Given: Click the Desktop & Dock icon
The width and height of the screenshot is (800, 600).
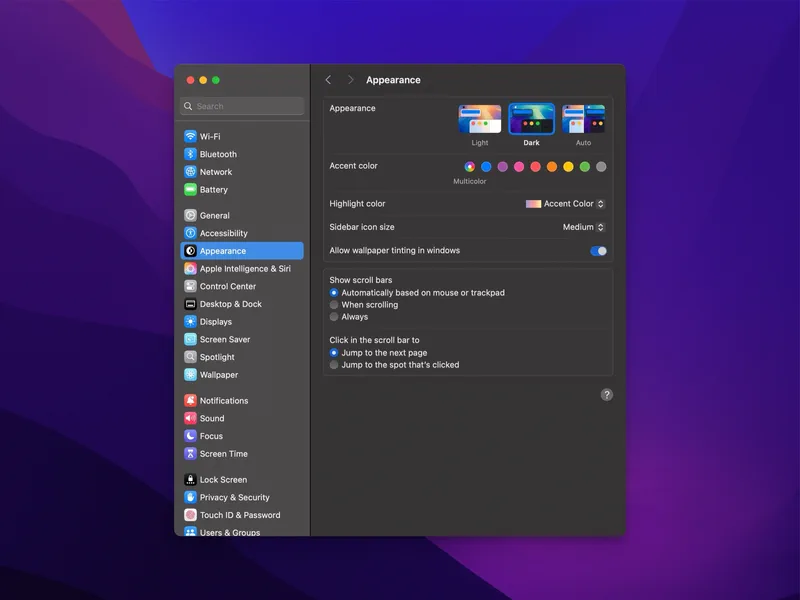Looking at the screenshot, I should coord(190,304).
